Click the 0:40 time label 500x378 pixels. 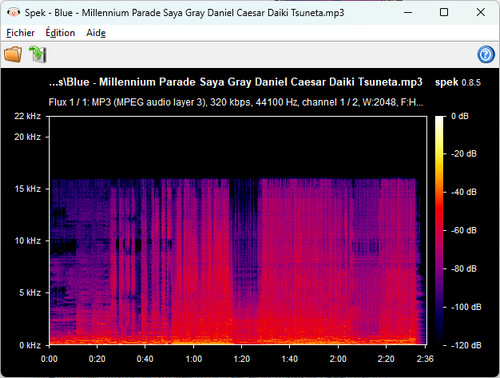click(145, 359)
